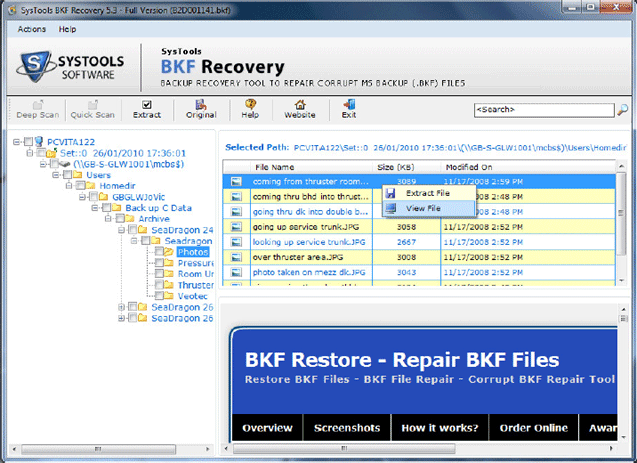The width and height of the screenshot is (637, 463).
Task: Click the PCVITA122 computer icon
Action: tap(39, 141)
